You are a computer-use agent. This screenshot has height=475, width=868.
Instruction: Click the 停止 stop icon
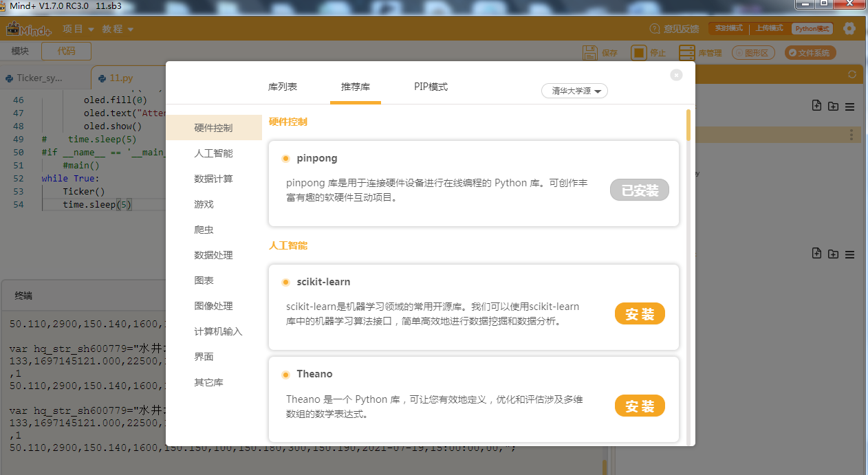(x=639, y=53)
